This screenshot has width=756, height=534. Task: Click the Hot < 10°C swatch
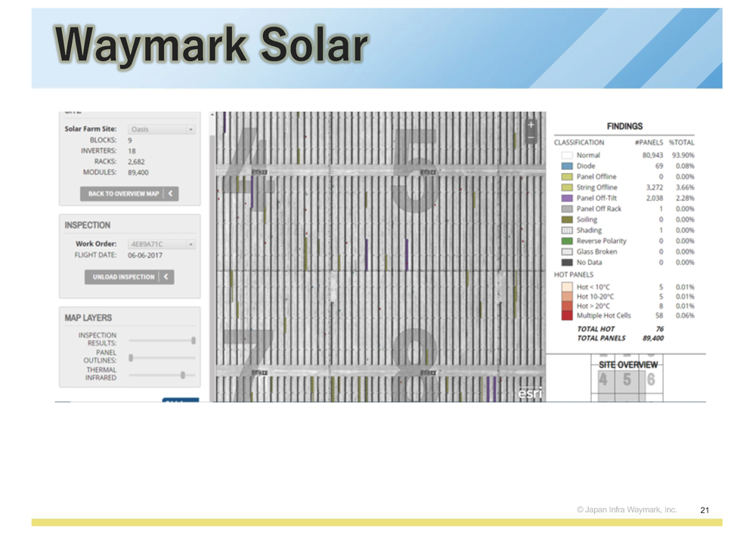click(x=567, y=287)
